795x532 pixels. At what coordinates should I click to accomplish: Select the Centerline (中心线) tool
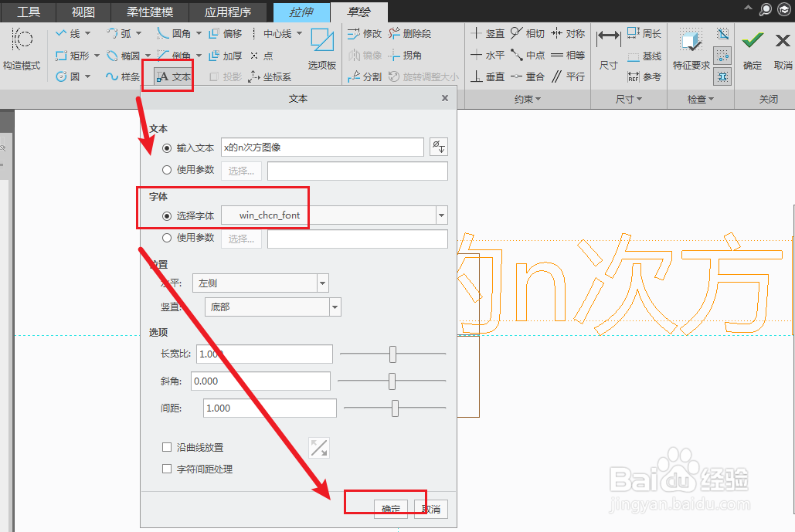(x=272, y=33)
